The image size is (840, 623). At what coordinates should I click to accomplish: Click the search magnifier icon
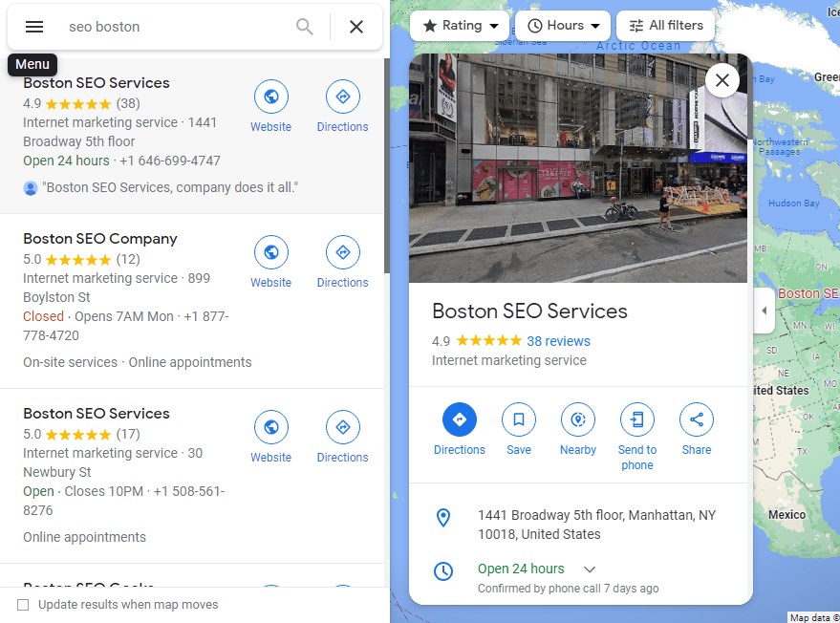tap(305, 26)
